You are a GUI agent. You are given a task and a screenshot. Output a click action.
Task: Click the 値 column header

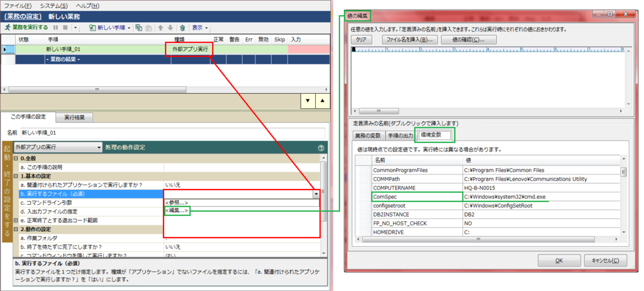(x=541, y=160)
